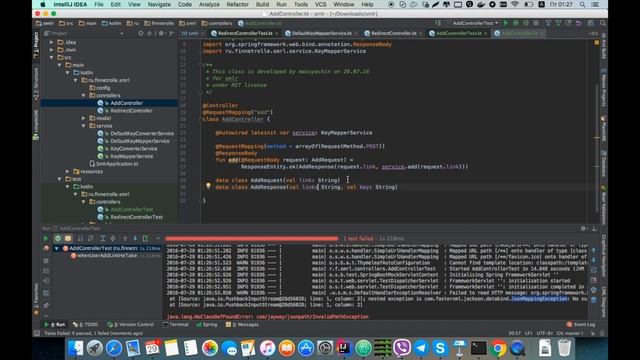640x360 pixels.
Task: Toggle show passed tests green button
Action: pyautogui.click(x=58, y=238)
